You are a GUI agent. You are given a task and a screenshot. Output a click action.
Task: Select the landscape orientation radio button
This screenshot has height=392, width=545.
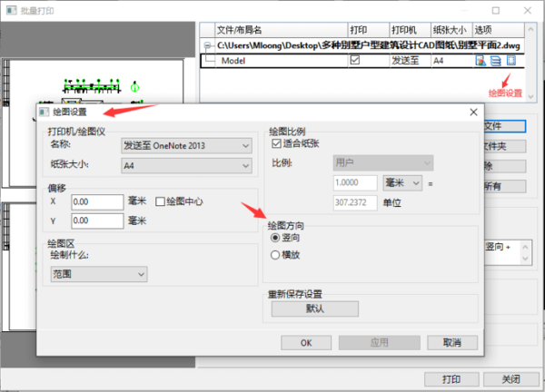tap(275, 255)
